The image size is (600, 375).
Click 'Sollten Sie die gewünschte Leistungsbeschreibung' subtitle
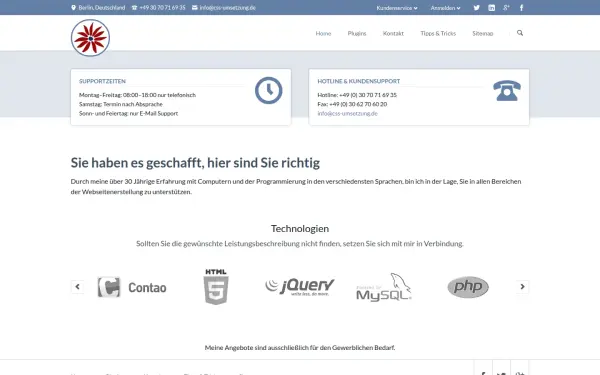[x=300, y=243]
